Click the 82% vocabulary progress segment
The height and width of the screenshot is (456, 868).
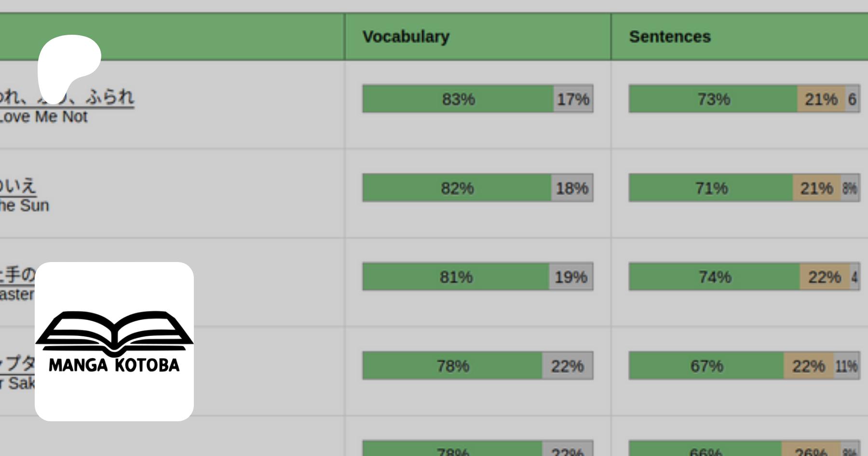click(x=457, y=188)
